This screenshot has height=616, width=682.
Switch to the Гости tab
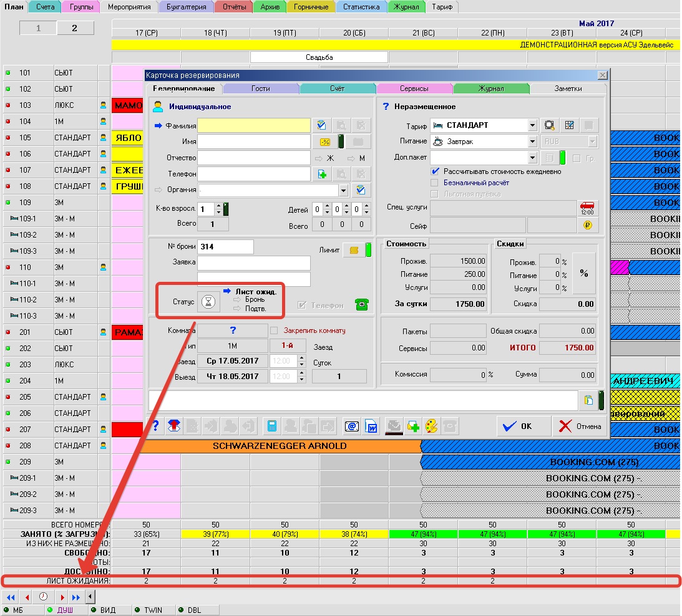[x=261, y=89]
